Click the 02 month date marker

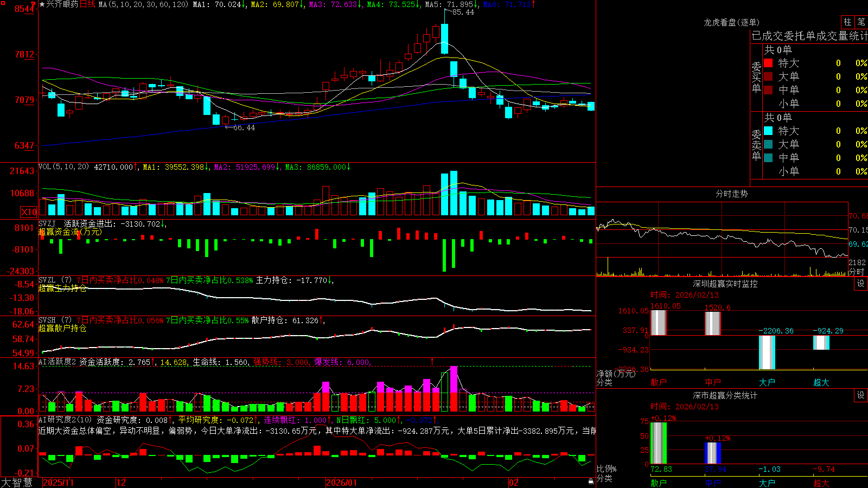coord(514,483)
